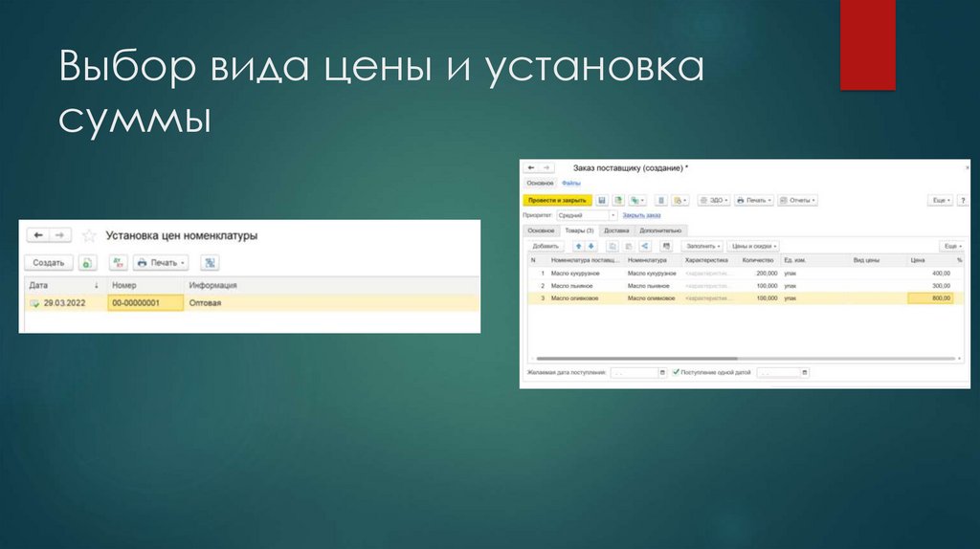The image size is (980, 549).
Task: Select the Масло оливковое supplier item in row 3
Action: tap(575, 298)
